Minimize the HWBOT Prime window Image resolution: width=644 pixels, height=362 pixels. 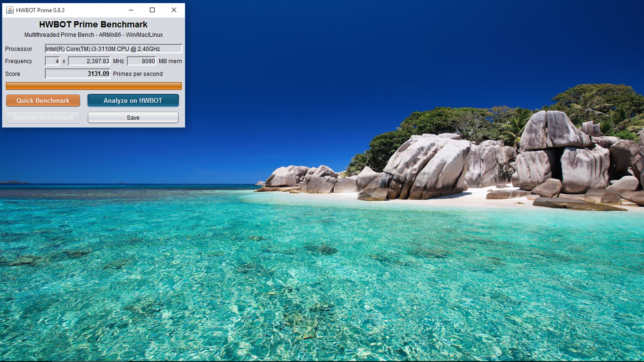(x=131, y=10)
